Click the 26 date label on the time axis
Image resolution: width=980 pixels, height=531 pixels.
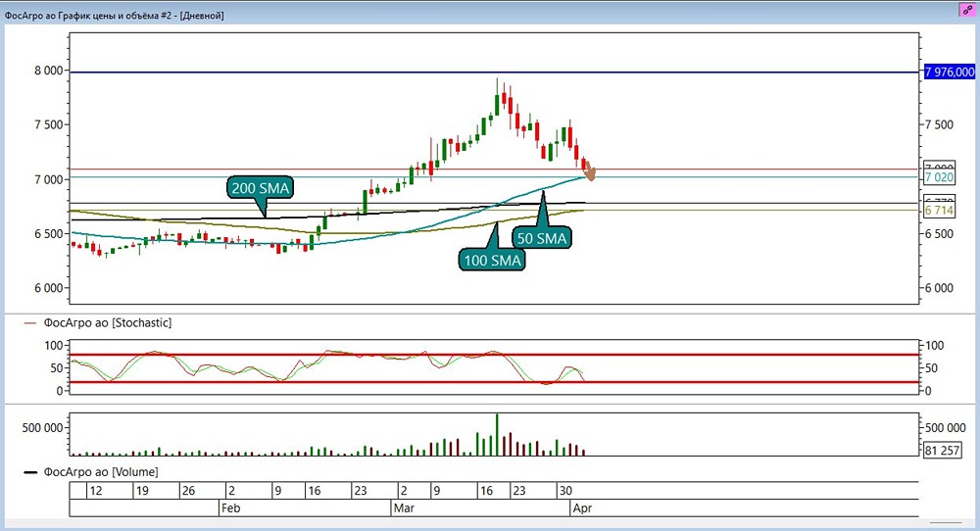tap(189, 491)
